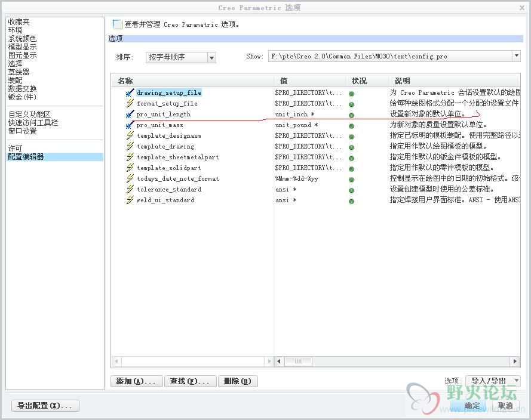Viewport: 531px width, 420px height.
Task: Click the wand icon beside pro_unit_mass
Action: 130,125
